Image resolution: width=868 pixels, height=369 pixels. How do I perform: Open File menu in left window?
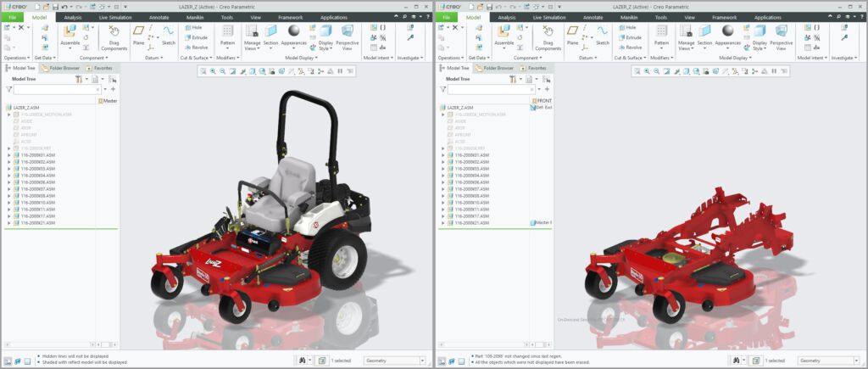coord(12,17)
